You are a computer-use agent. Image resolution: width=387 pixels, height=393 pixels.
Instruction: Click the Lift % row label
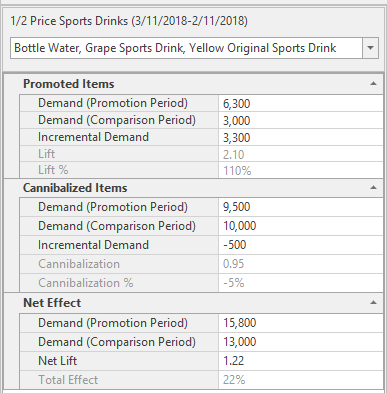53,170
